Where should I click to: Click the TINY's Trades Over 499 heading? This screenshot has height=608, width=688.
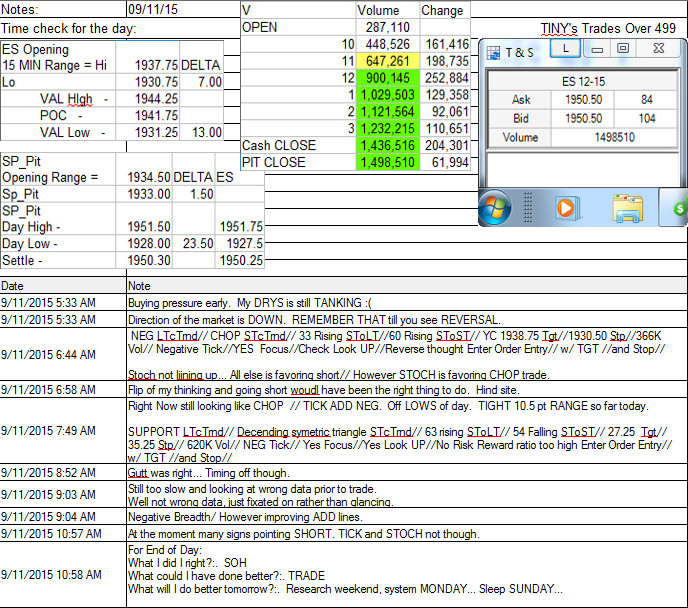coord(608,28)
